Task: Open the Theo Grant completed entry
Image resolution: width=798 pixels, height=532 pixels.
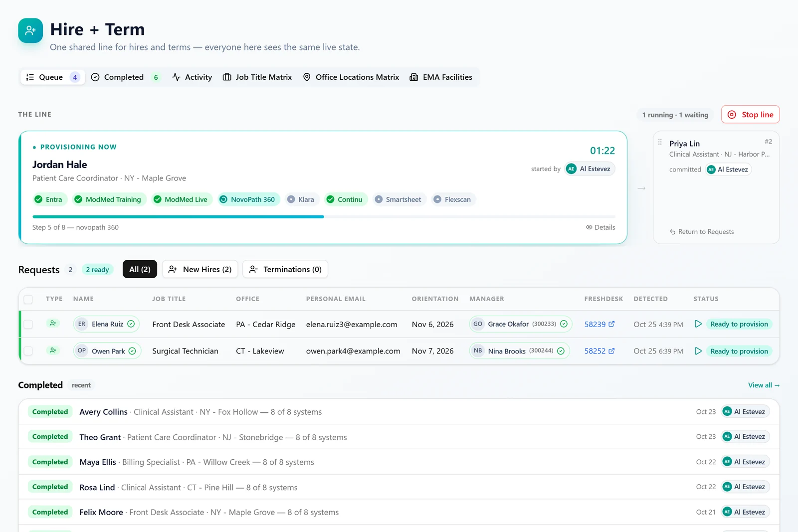Action: click(x=399, y=437)
